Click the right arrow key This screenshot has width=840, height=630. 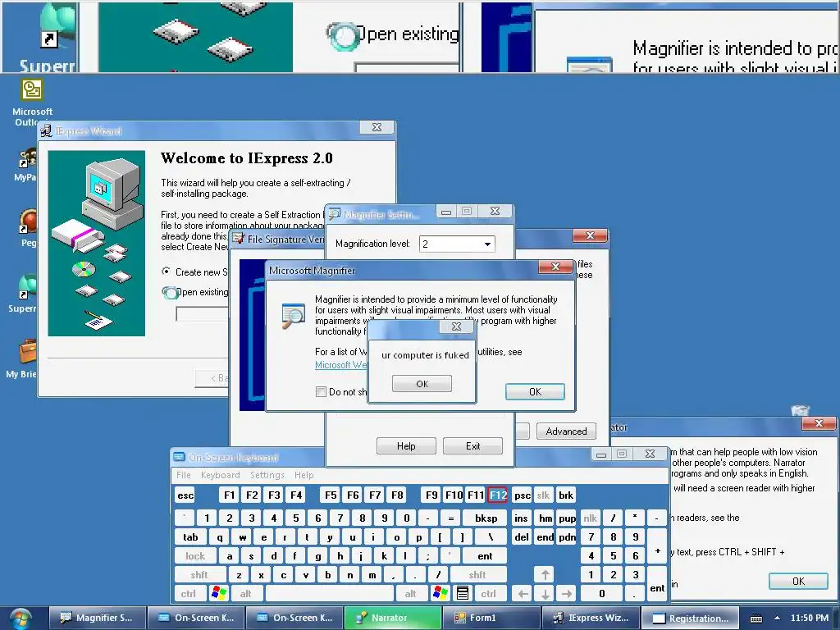point(566,594)
